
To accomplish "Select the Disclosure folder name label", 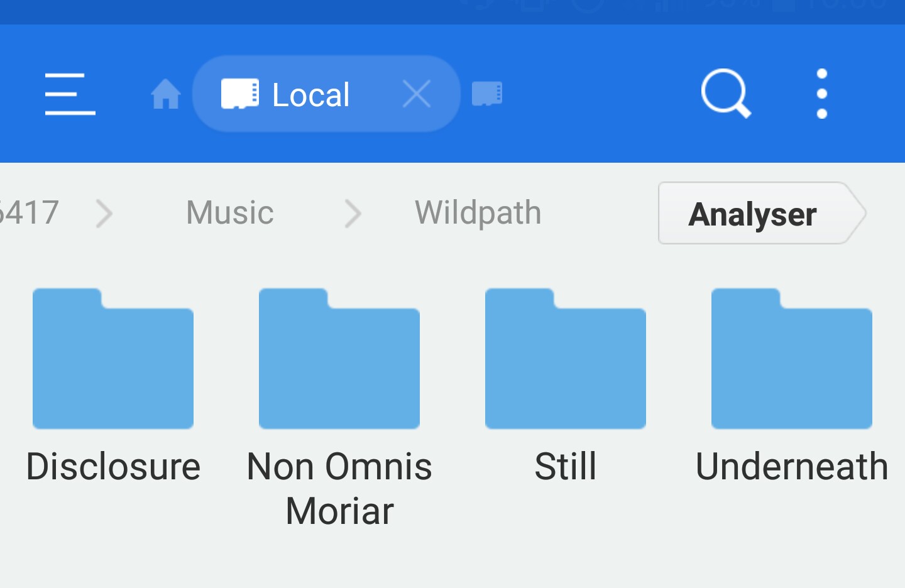I will pyautogui.click(x=113, y=467).
